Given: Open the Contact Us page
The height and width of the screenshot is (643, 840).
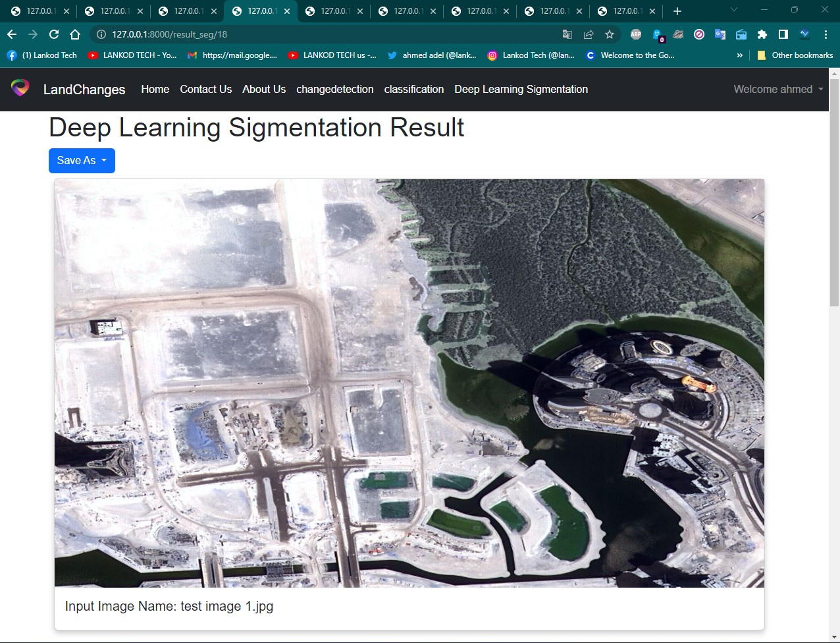Looking at the screenshot, I should [206, 89].
